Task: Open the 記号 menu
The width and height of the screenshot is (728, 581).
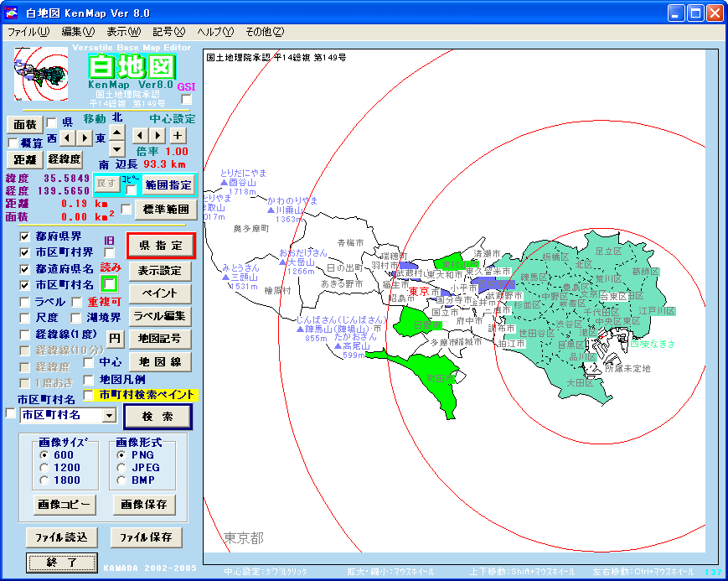Action: [168, 32]
